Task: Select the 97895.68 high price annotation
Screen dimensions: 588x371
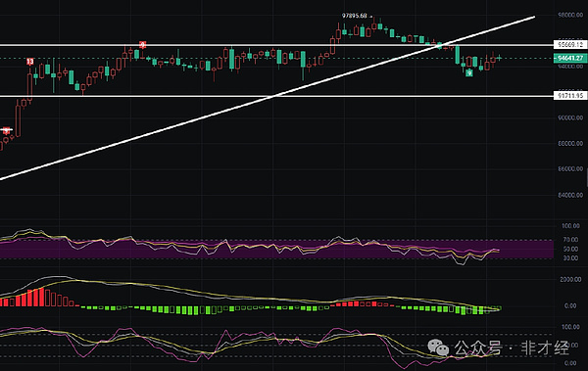Action: tap(355, 16)
